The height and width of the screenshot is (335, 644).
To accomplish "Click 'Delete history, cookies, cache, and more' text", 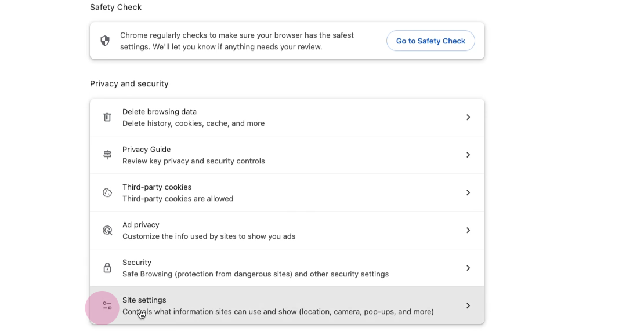I will 193,123.
